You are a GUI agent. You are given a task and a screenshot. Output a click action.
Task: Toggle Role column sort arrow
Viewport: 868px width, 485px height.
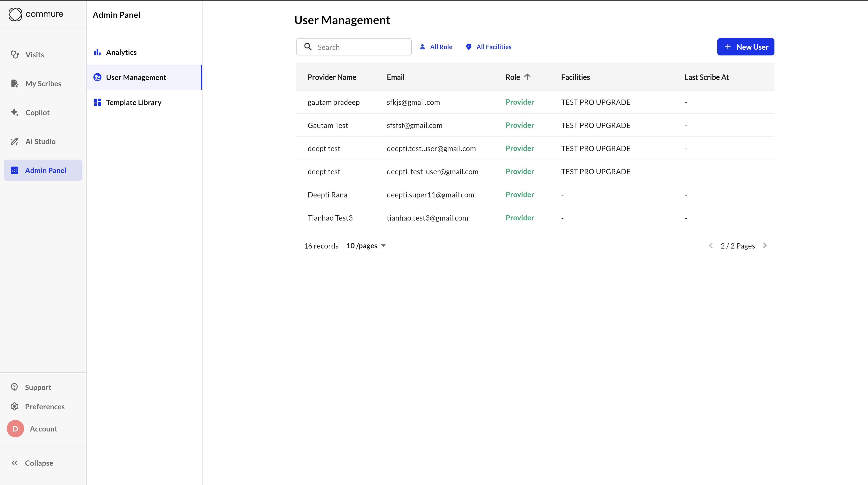tap(528, 77)
